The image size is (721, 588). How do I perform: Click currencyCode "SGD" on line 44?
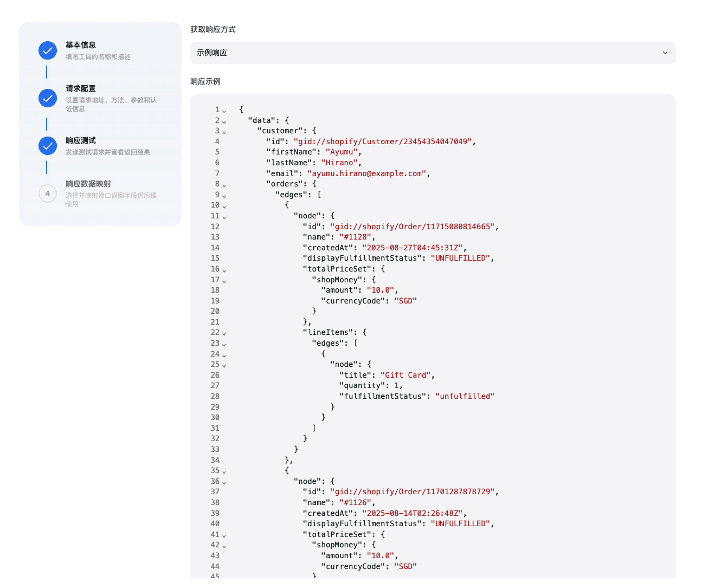click(x=405, y=566)
